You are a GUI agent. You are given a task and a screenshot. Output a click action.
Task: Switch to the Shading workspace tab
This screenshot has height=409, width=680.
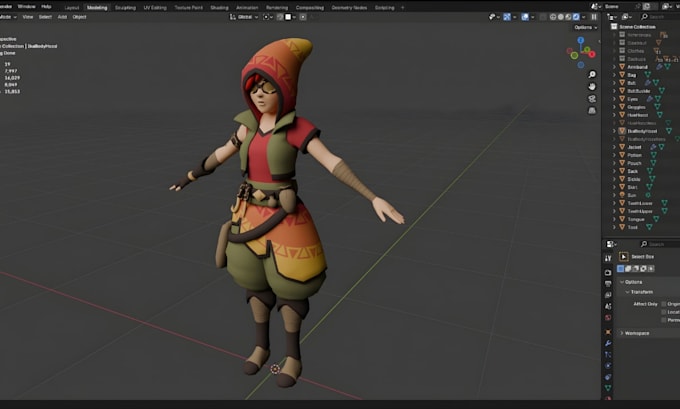[x=219, y=7]
